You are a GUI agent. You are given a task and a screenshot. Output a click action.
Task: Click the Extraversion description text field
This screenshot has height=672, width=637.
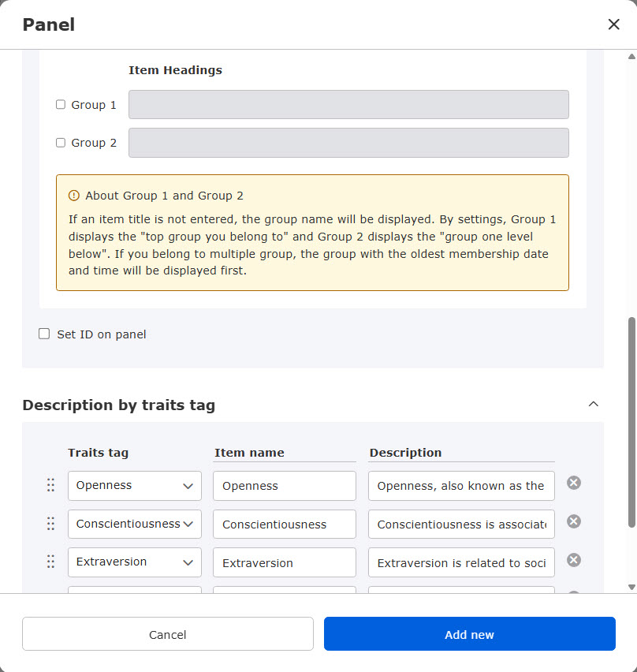tap(461, 562)
